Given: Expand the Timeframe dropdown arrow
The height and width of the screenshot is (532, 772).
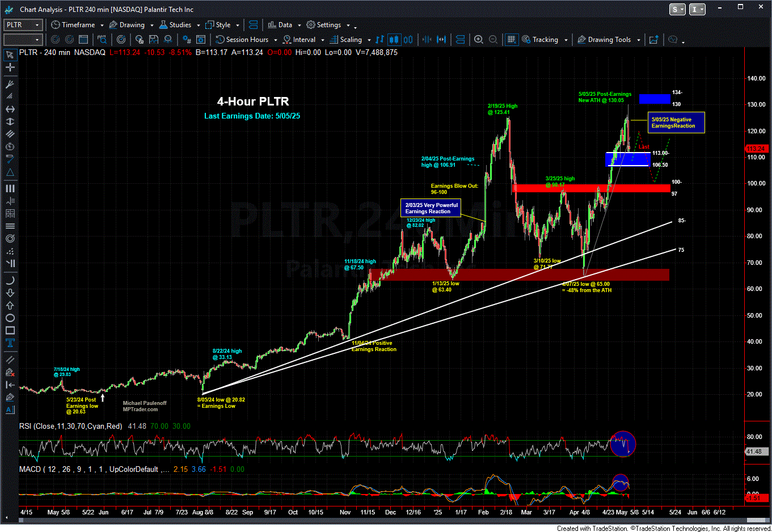Looking at the screenshot, I should coord(102,26).
